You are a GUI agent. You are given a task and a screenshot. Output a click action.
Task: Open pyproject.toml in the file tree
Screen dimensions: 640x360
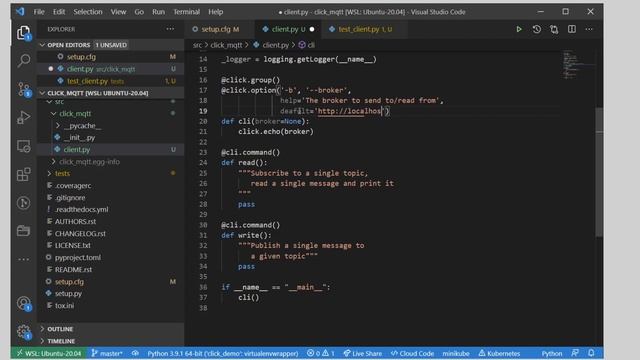(x=78, y=258)
